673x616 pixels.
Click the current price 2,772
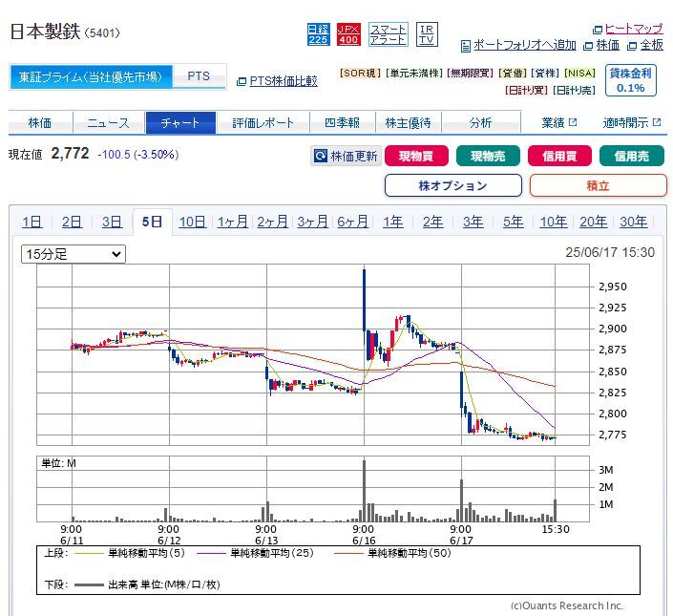click(70, 153)
